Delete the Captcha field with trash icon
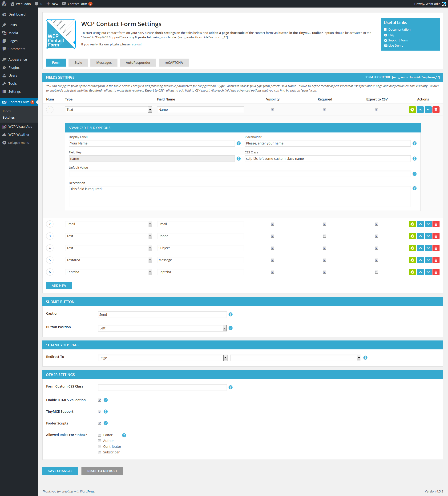448x496 pixels. pyautogui.click(x=436, y=272)
